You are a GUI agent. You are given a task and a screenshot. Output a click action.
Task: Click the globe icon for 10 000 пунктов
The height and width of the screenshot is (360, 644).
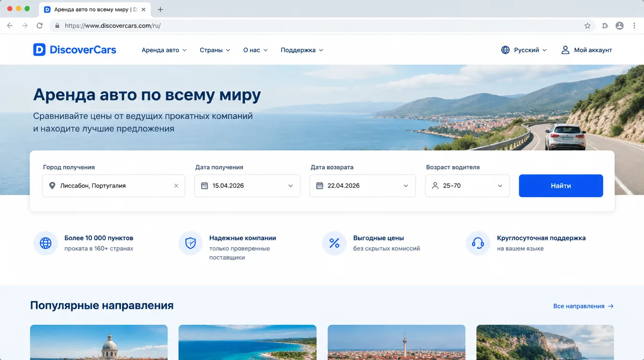pyautogui.click(x=46, y=243)
